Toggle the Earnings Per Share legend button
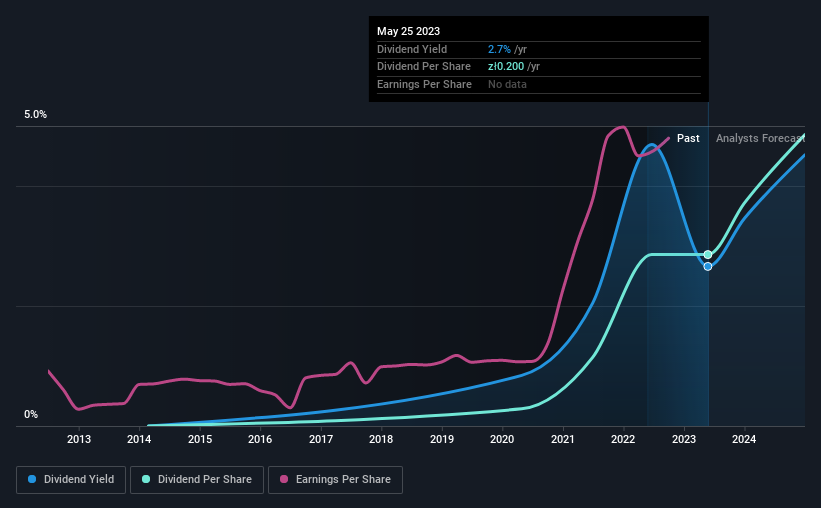Viewport: 821px width, 508px height. (x=335, y=480)
